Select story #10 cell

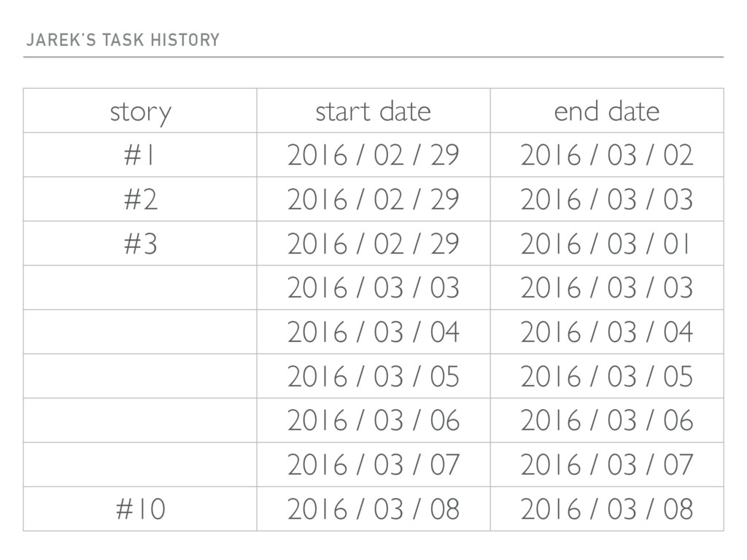coord(140,509)
